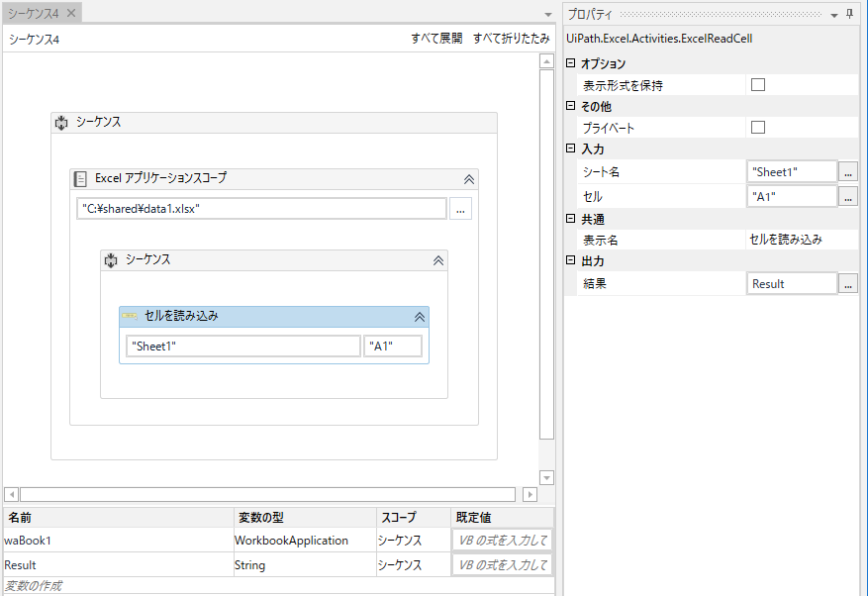Click the designer vertical scrollbar thumb

click(546, 254)
